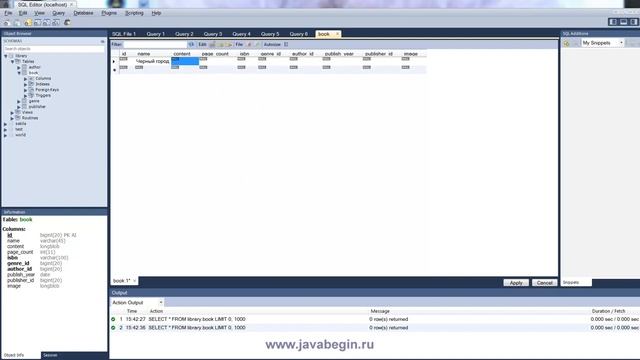The image size is (640, 360).
Task: Open the View menu
Action: coord(39,13)
